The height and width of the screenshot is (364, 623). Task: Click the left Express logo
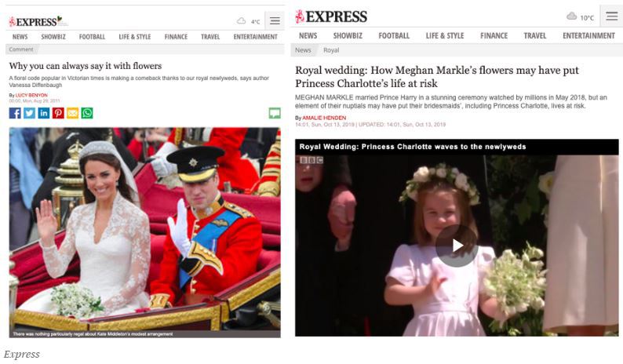[37, 21]
